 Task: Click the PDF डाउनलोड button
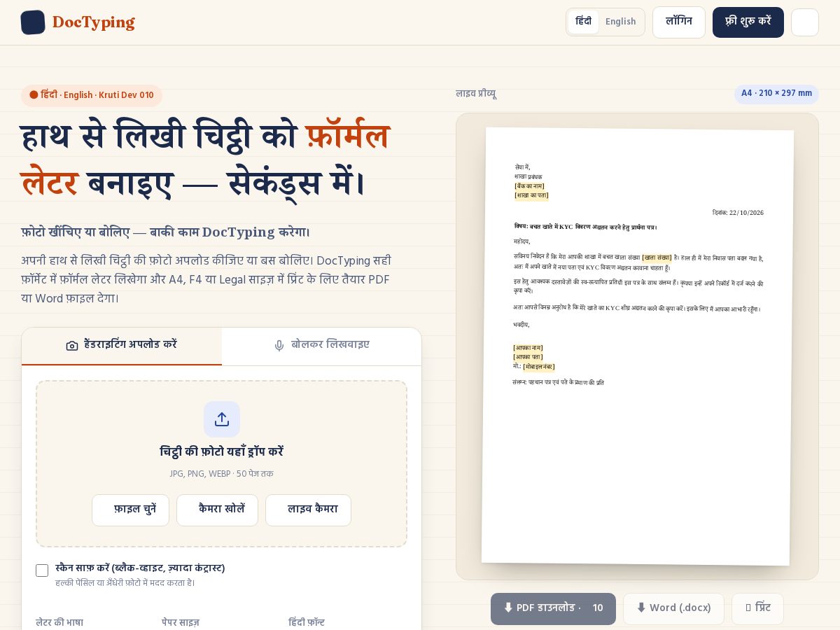(553, 609)
